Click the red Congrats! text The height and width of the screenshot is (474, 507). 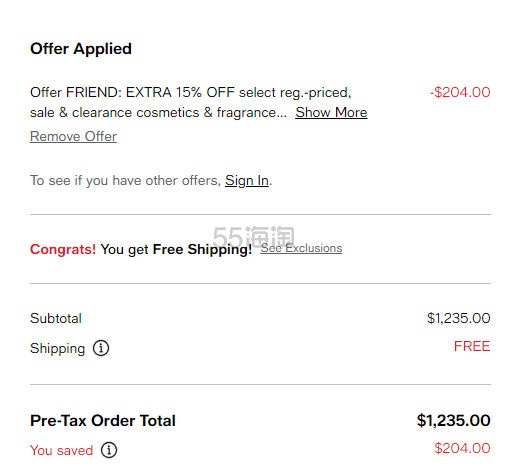click(x=63, y=249)
